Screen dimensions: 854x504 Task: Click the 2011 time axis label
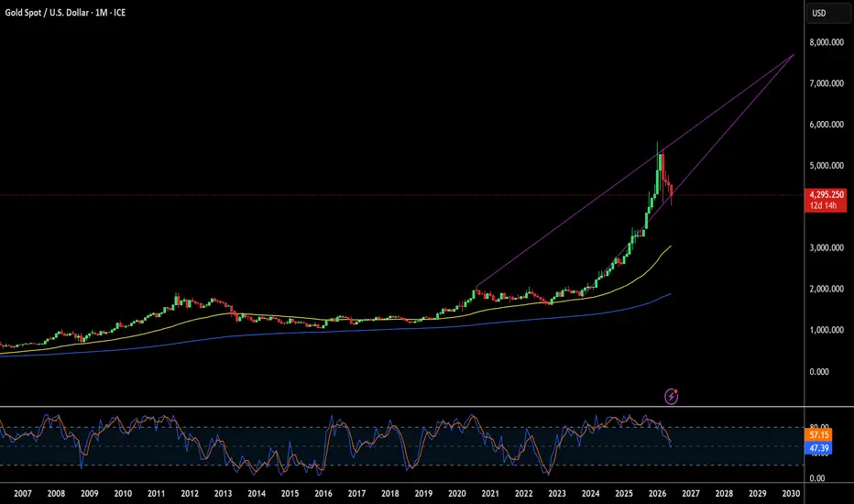[157, 493]
